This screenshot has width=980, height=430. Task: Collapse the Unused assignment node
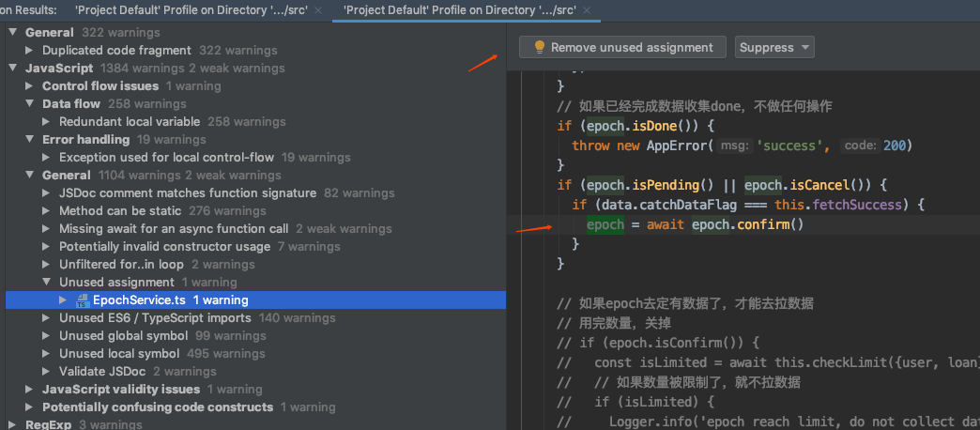point(47,283)
